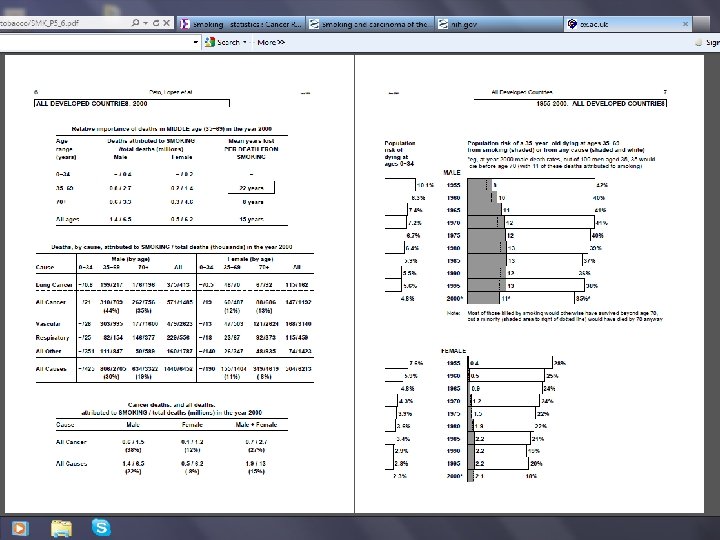Image resolution: width=720 pixels, height=540 pixels.
Task: Switch to the smoking and carcinoma tab
Action: click(370, 24)
